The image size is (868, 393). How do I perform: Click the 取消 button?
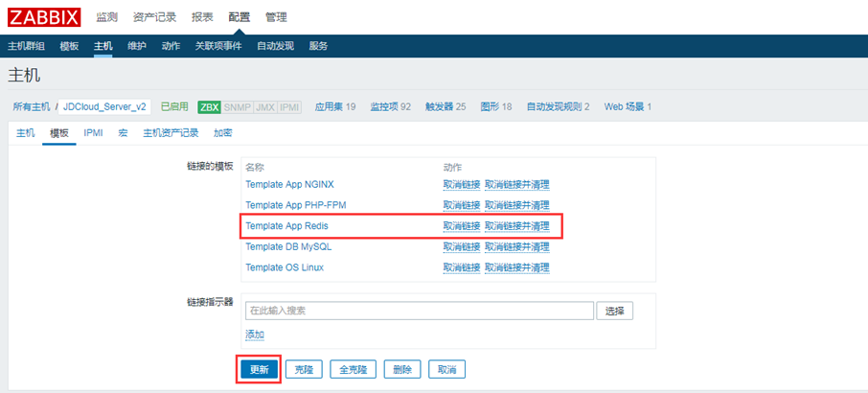tap(446, 369)
